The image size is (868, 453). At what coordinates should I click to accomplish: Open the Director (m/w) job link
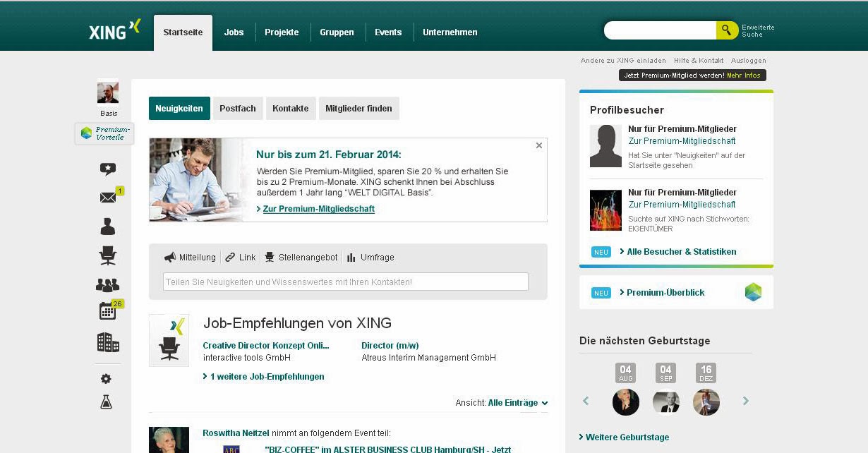390,346
